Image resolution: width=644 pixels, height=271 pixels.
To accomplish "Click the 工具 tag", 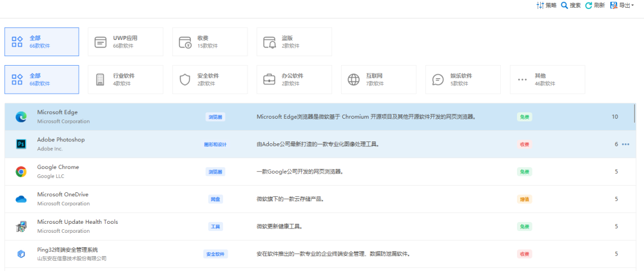I will [x=215, y=227].
